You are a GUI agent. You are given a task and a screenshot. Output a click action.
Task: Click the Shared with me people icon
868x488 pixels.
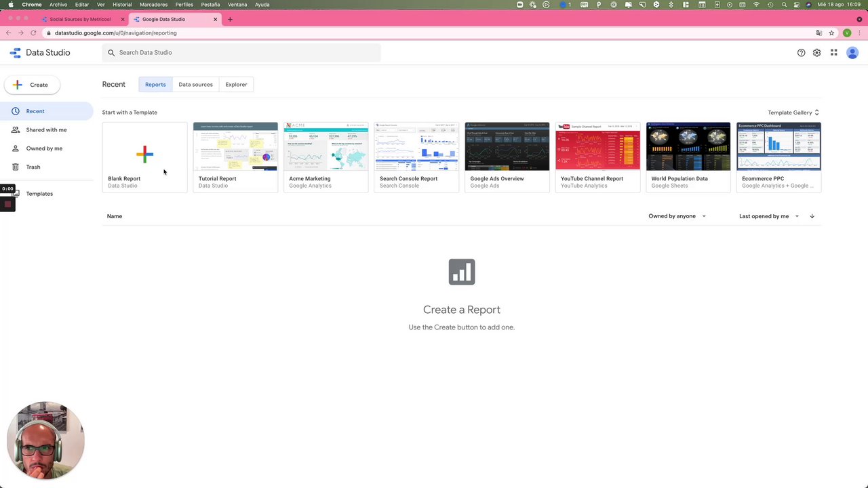[16, 129]
